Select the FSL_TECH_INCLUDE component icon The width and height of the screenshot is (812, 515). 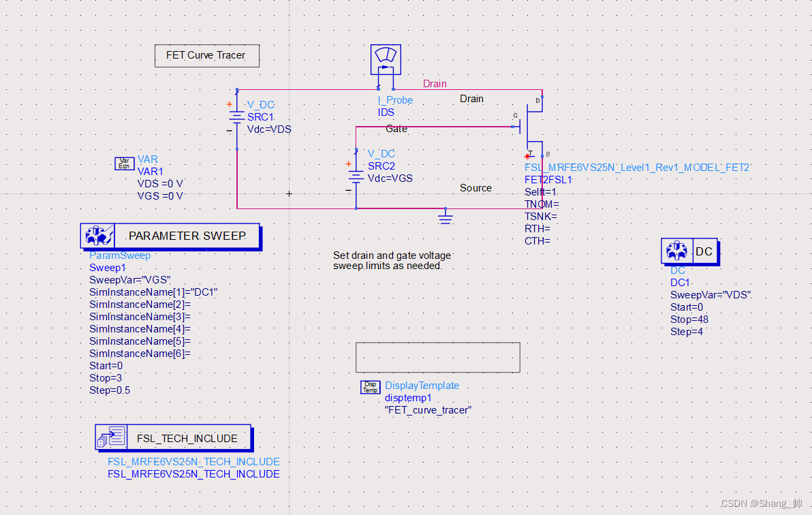pos(111,437)
